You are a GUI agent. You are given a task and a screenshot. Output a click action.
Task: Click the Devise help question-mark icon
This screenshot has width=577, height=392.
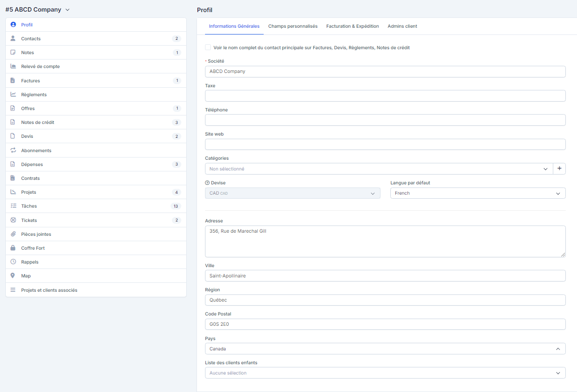point(207,183)
